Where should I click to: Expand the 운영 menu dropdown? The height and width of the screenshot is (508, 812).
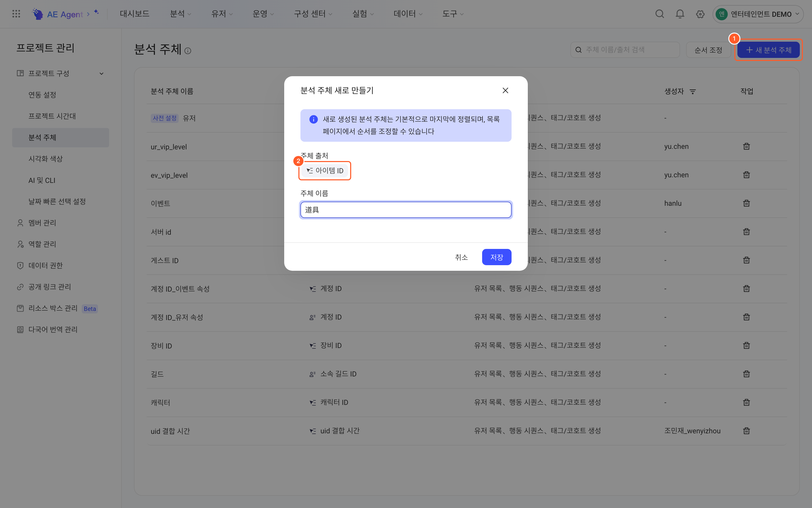(263, 14)
